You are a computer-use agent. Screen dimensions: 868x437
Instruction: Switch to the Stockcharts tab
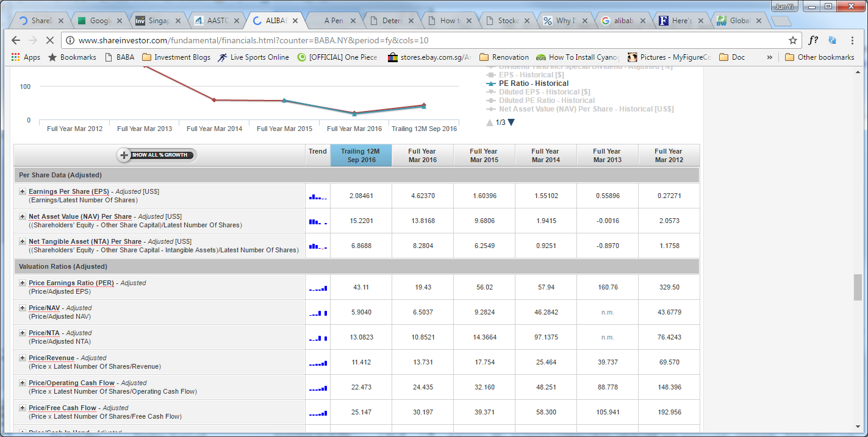[508, 21]
